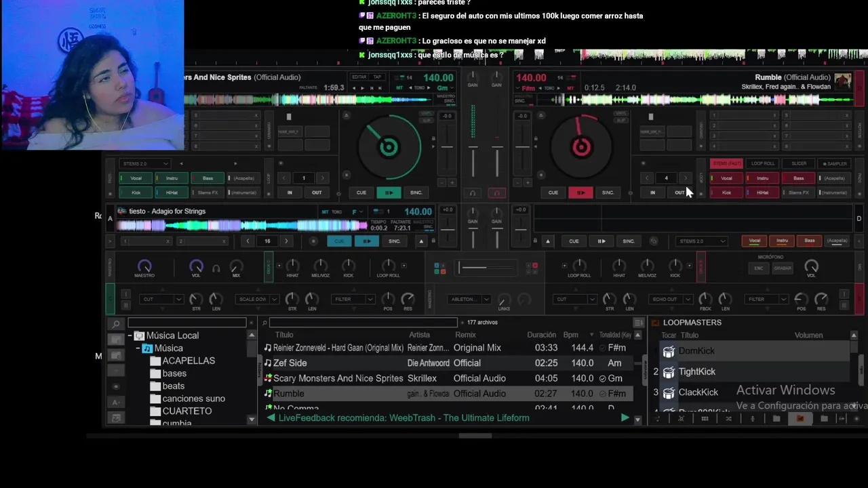Select the LOOP ROLL pad tab
The image size is (868, 488).
click(763, 163)
